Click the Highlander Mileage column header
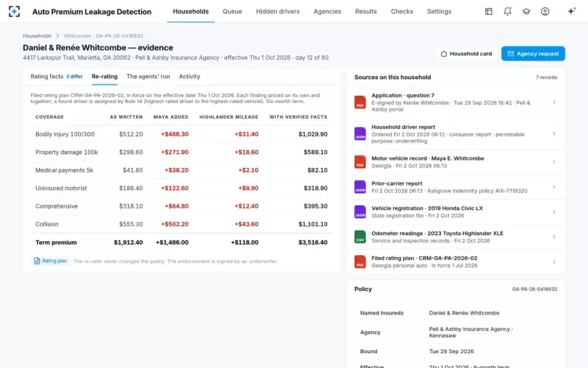 229,117
